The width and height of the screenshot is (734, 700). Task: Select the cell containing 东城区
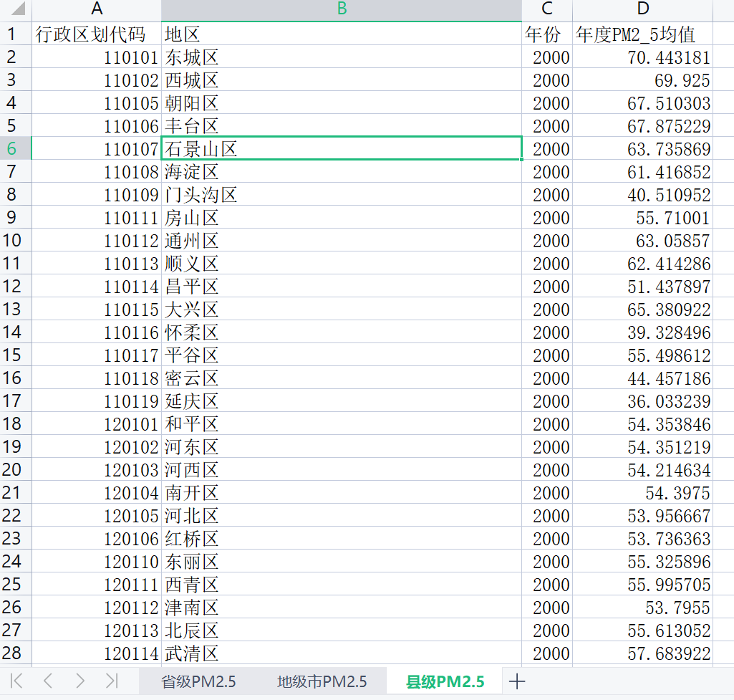click(x=342, y=57)
